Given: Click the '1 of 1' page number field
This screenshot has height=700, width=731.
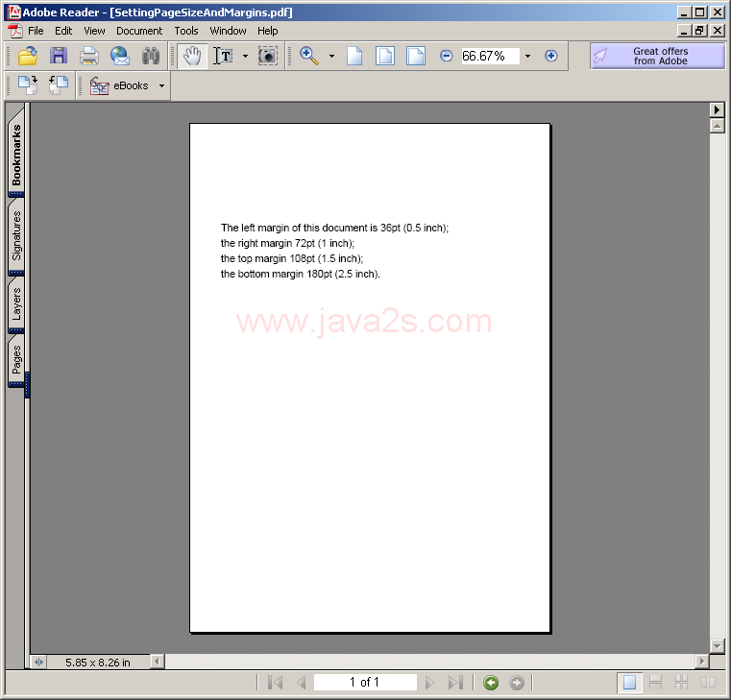Looking at the screenshot, I should pos(365,683).
